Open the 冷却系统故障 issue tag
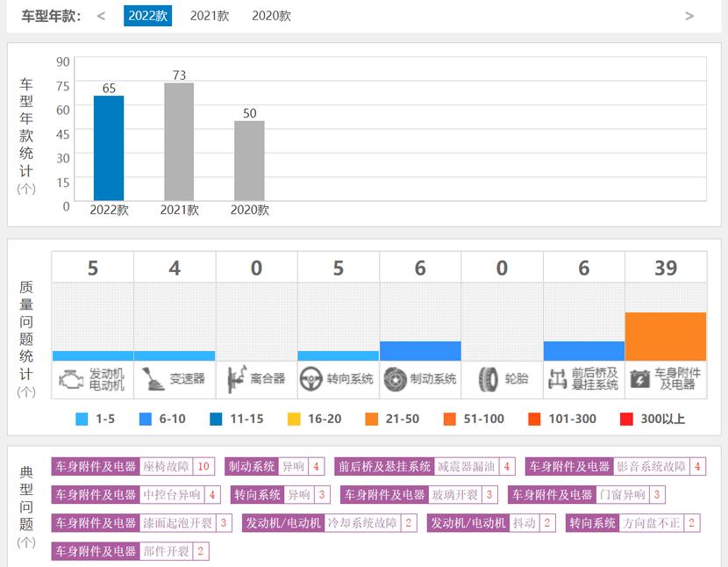The width and height of the screenshot is (728, 567). pyautogui.click(x=329, y=523)
